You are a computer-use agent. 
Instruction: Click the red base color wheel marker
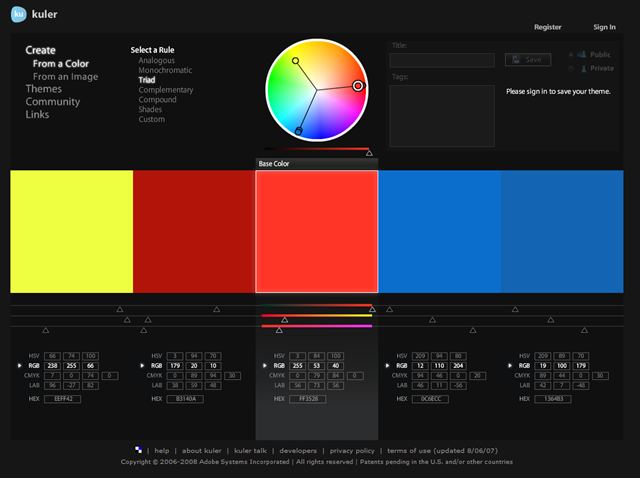[358, 86]
